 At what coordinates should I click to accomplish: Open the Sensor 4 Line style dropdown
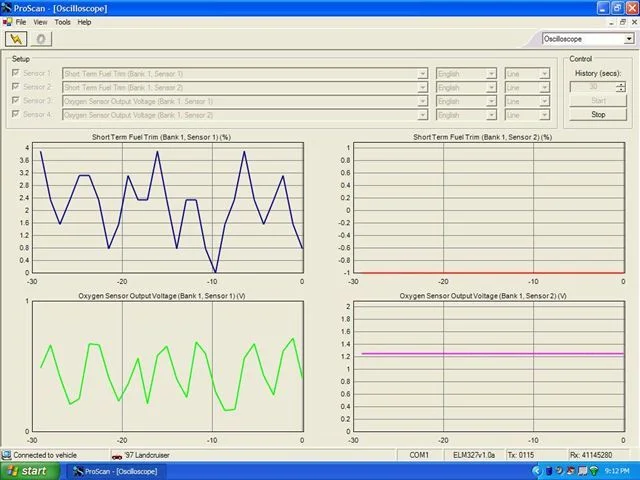[527, 115]
